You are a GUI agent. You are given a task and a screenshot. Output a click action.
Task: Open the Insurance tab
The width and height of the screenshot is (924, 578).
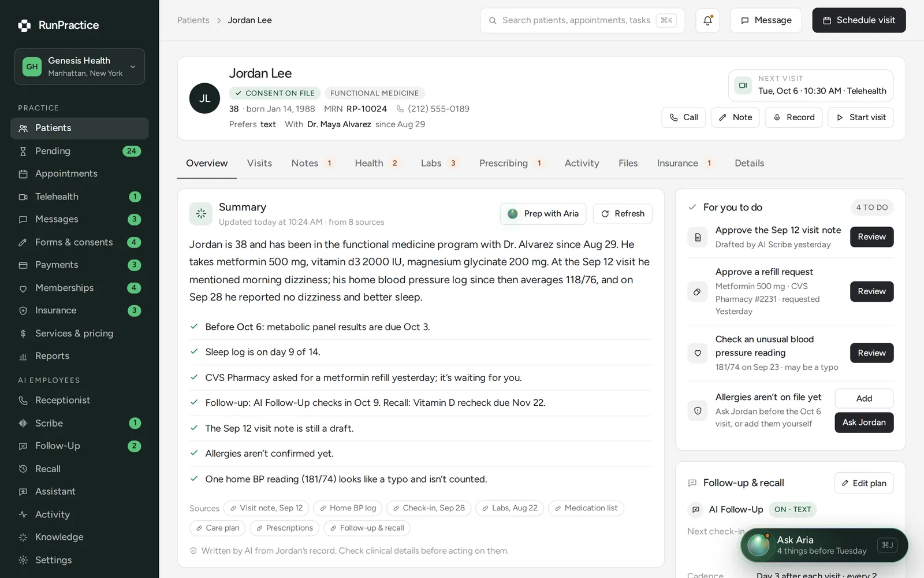[x=685, y=163]
